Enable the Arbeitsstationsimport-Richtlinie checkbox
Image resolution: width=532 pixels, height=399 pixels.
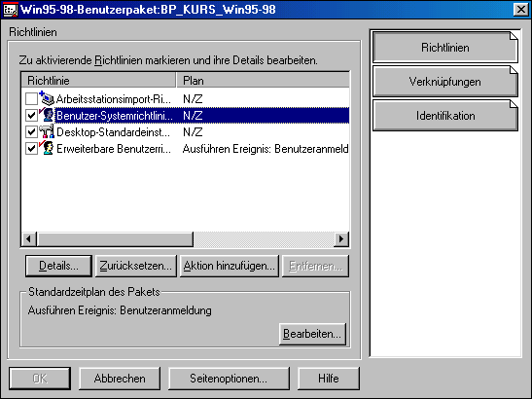(31, 99)
